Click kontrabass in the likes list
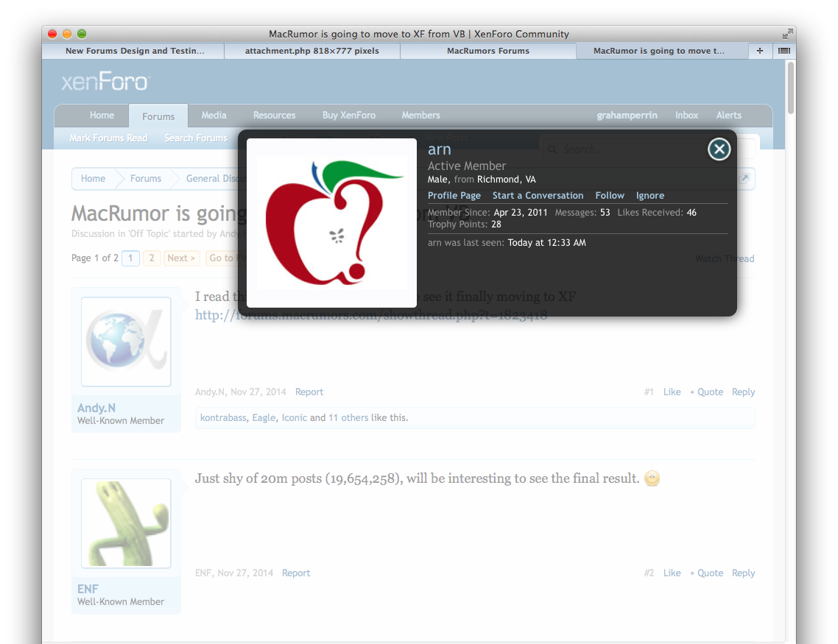Image resolution: width=838 pixels, height=644 pixels. tap(223, 417)
